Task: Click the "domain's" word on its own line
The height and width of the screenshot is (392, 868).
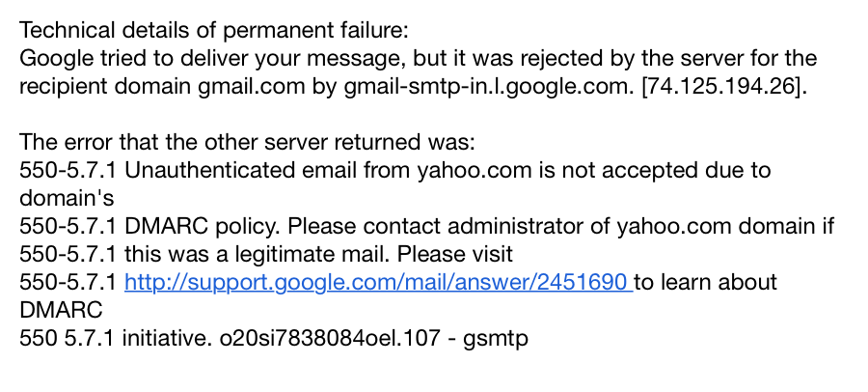Action: click(67, 199)
